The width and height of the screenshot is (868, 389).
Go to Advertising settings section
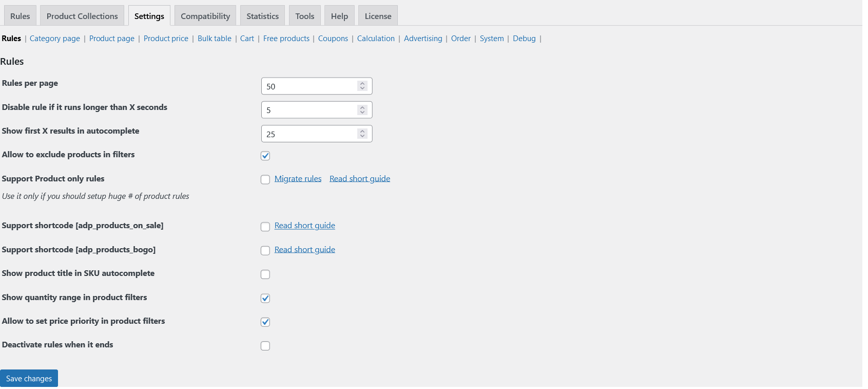(423, 39)
